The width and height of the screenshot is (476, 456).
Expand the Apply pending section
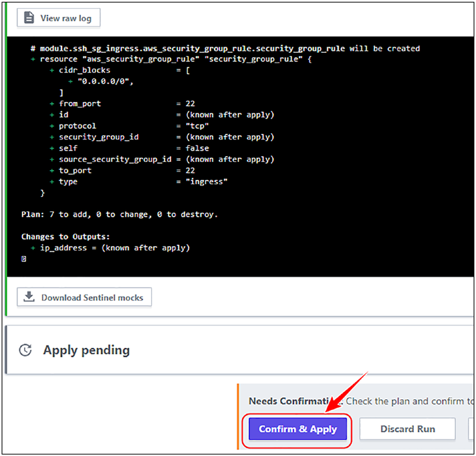point(239,350)
